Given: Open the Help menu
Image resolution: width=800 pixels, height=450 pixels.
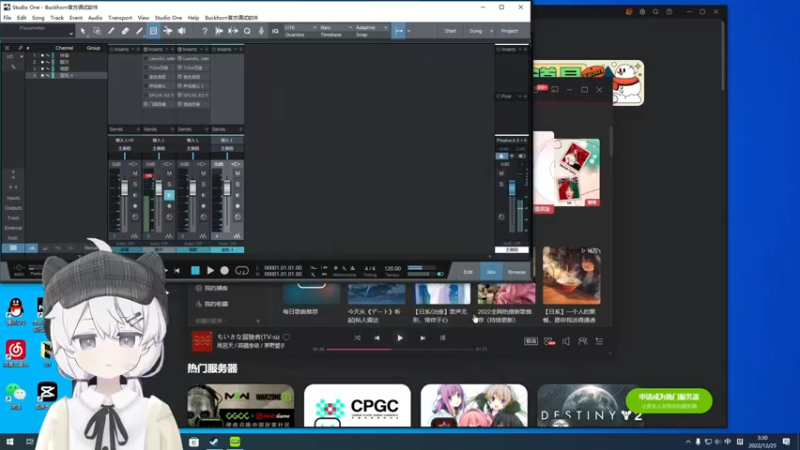Looking at the screenshot, I should click(193, 17).
